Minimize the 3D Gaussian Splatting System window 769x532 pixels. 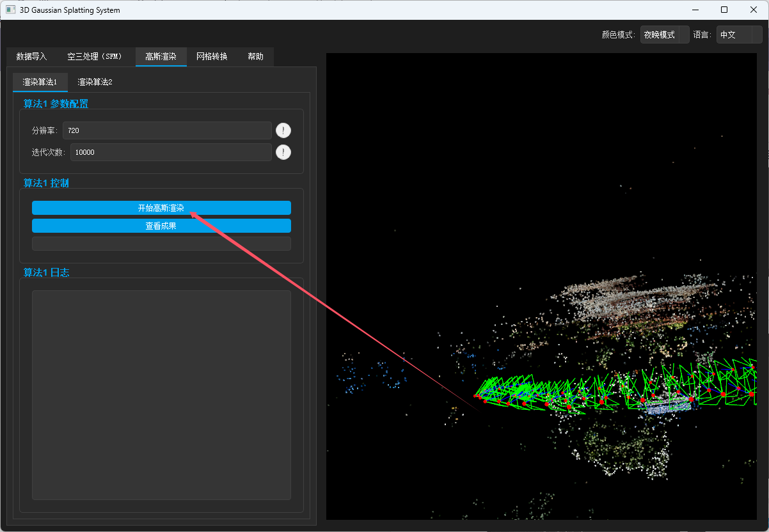pyautogui.click(x=695, y=10)
